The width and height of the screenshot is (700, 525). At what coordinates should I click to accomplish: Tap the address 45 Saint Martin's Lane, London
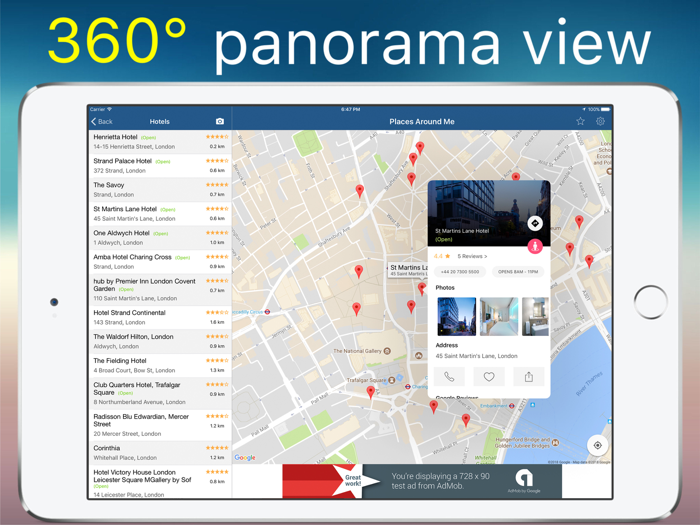(476, 356)
